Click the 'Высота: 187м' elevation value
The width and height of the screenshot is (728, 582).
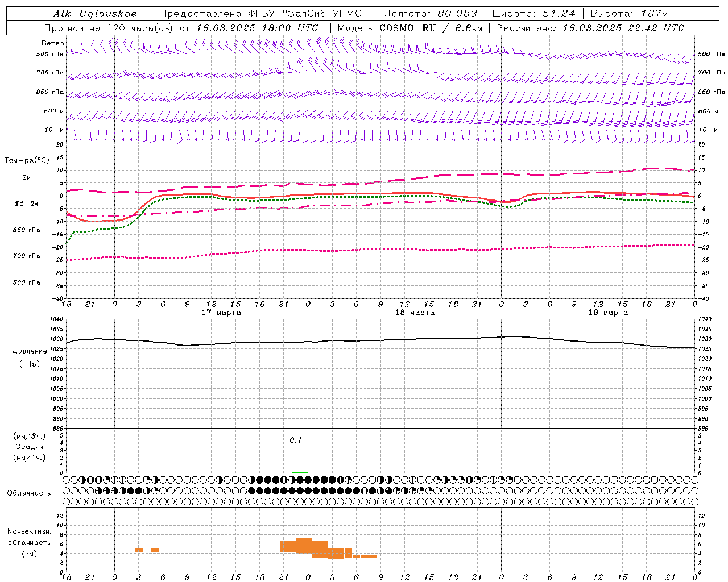click(x=630, y=14)
